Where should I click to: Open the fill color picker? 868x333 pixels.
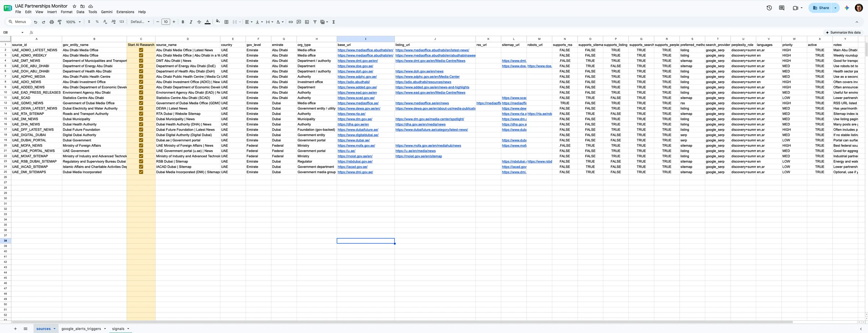(x=218, y=22)
